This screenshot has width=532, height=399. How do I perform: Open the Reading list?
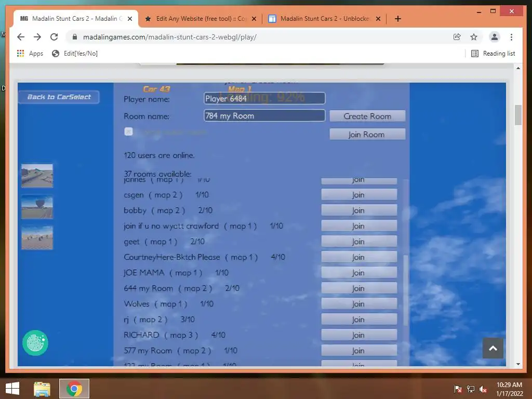[x=493, y=54]
